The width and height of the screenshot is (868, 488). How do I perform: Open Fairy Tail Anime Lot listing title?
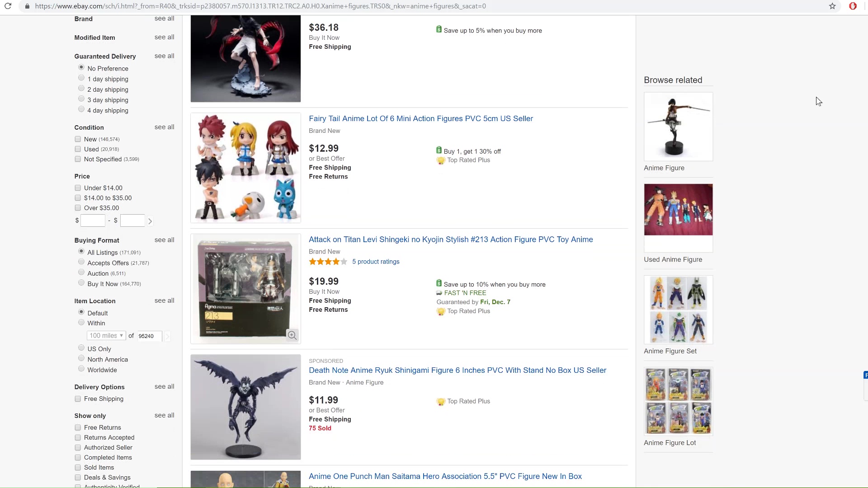[x=421, y=118]
